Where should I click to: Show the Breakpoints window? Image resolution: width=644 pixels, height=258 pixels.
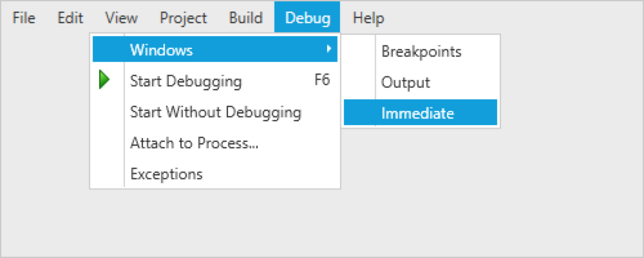(x=421, y=52)
